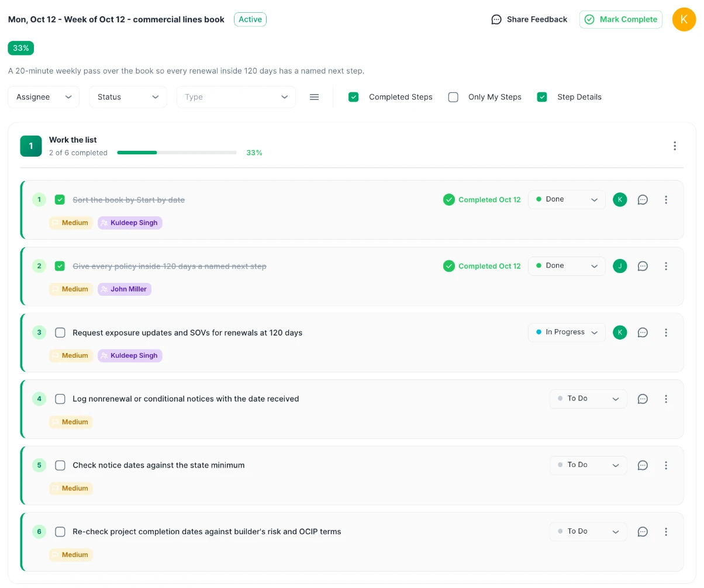Image resolution: width=704 pixels, height=588 pixels.
Task: Click the section number 1 badge
Action: [x=31, y=146]
